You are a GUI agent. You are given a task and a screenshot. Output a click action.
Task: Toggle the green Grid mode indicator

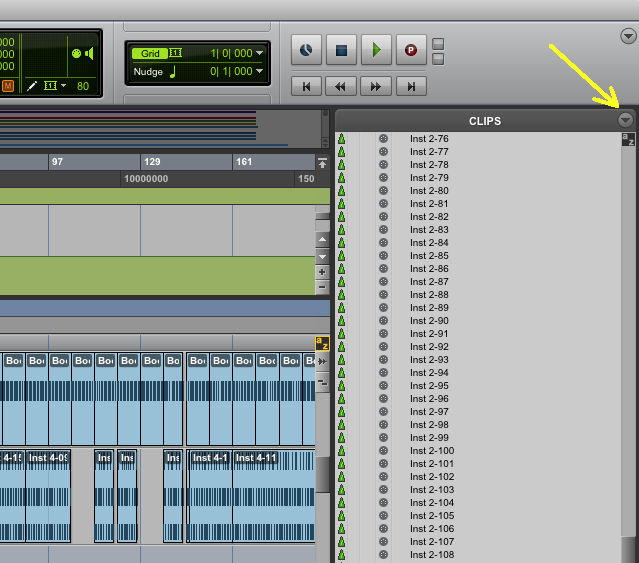click(150, 53)
